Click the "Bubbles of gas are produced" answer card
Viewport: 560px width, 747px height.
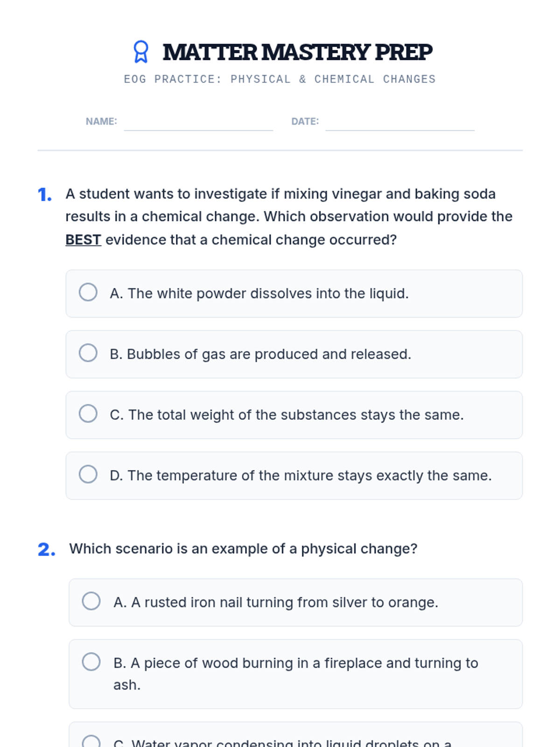tap(294, 354)
